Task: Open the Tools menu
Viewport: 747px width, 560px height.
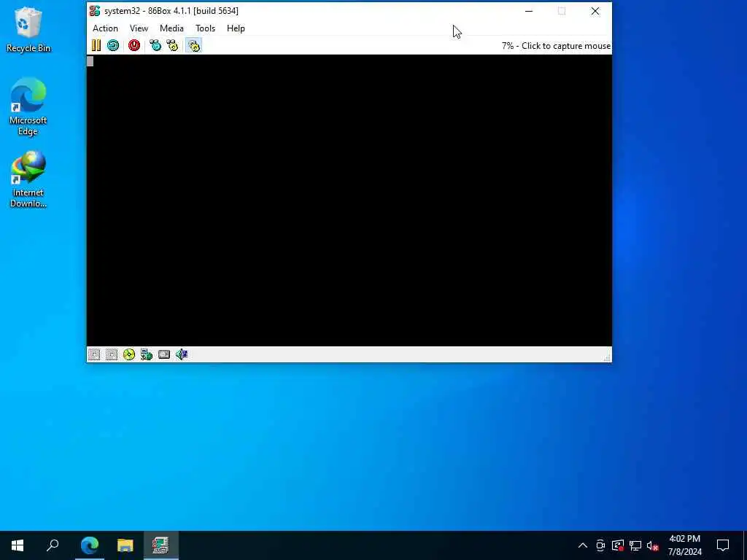Action: point(205,28)
